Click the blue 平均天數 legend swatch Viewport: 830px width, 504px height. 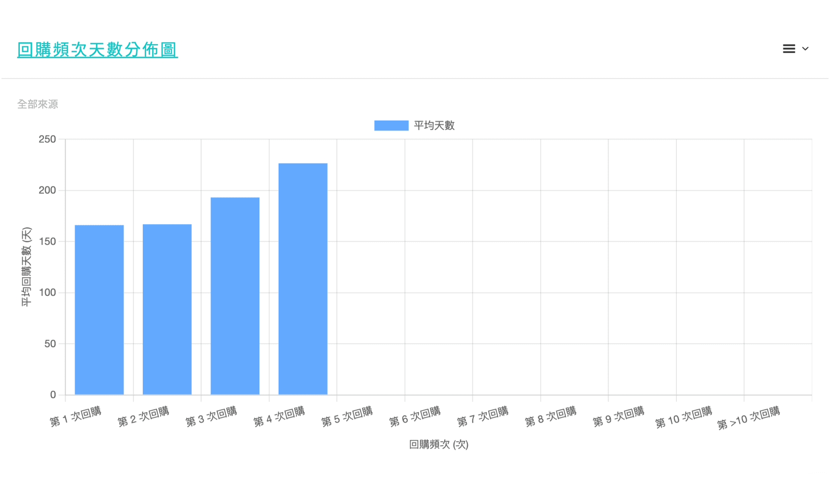pos(391,126)
